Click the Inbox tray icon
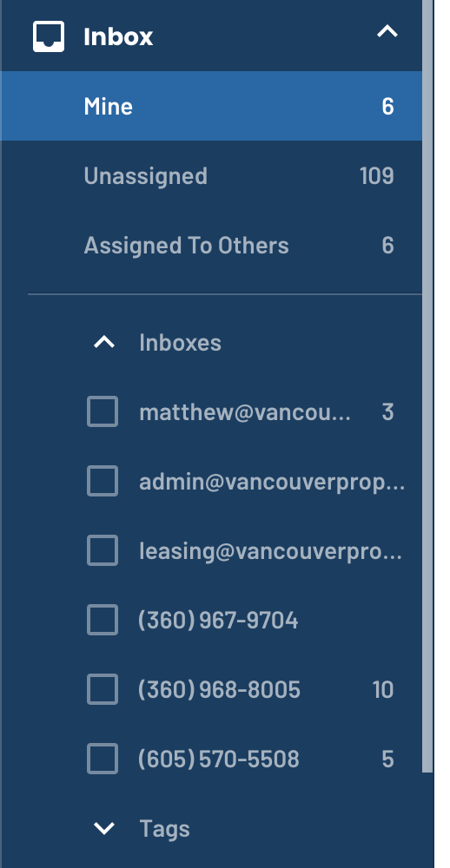Viewport: 450px width, 868px height. (49, 36)
